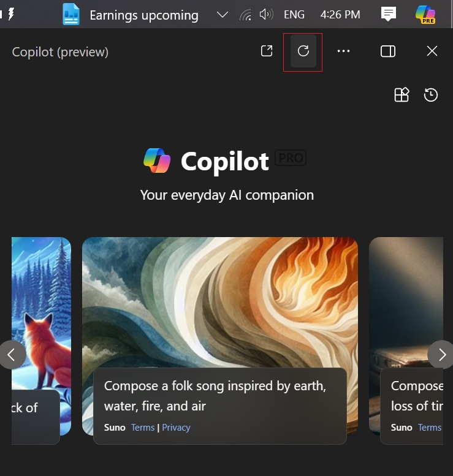This screenshot has width=453, height=476.
Task: Click the Copilot PRE icon in taskbar
Action: 425,14
